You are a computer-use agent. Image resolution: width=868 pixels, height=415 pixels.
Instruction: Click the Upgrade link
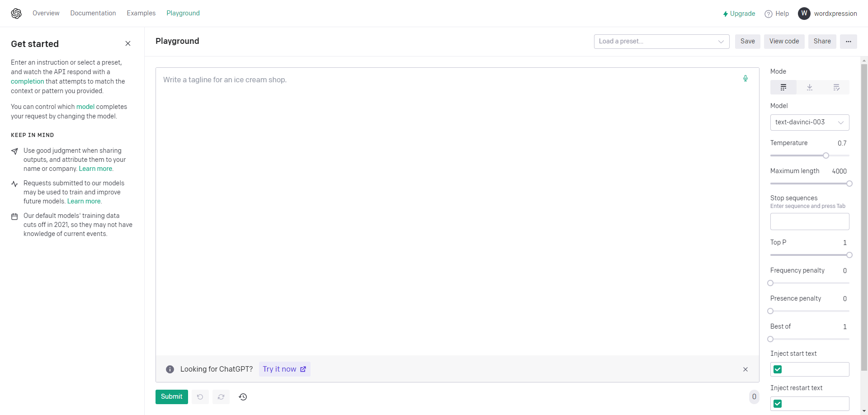[x=742, y=14]
